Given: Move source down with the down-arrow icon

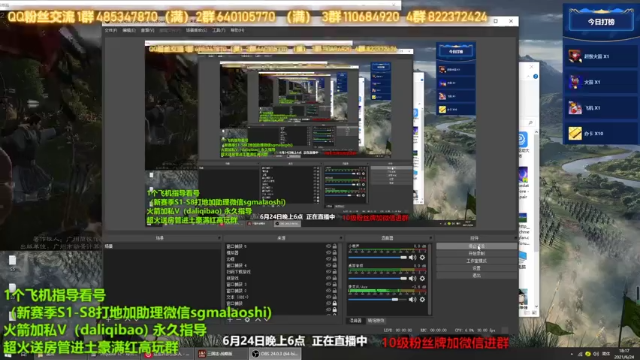Looking at the screenshot, I should pos(266,320).
